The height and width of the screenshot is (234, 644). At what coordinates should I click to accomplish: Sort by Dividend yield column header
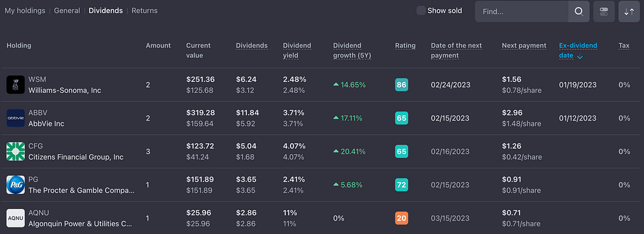pyautogui.click(x=297, y=50)
